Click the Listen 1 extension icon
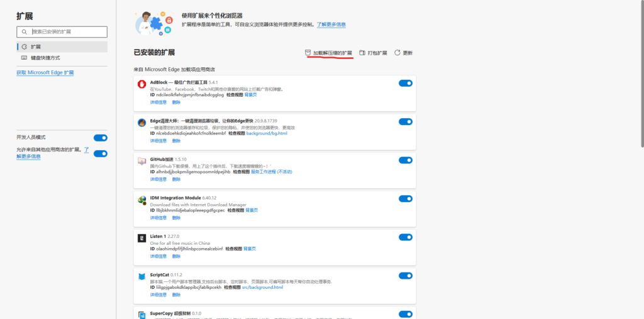 142,238
